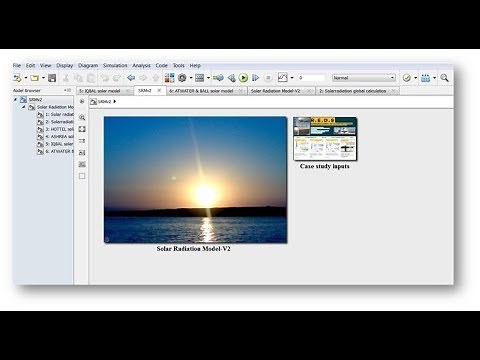
Task: Open Model Configuration Parameters gear icon
Action: point(182,78)
